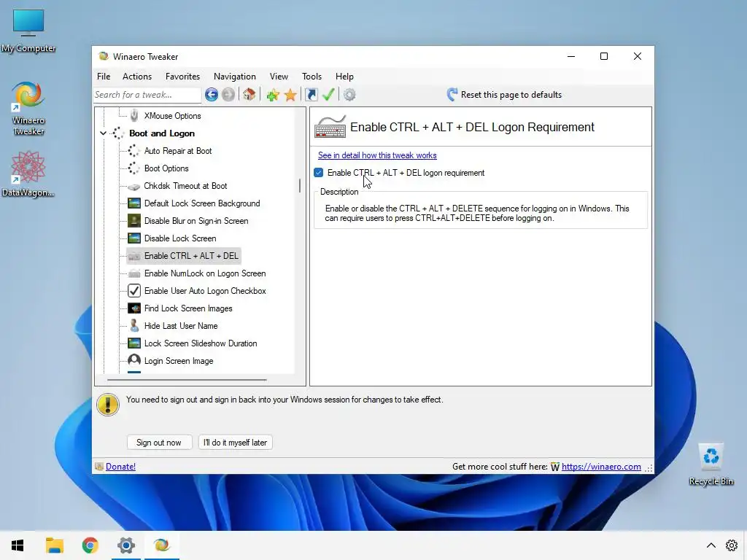Click the Donate! link
Viewport: 747px width, 560px height.
pos(120,467)
